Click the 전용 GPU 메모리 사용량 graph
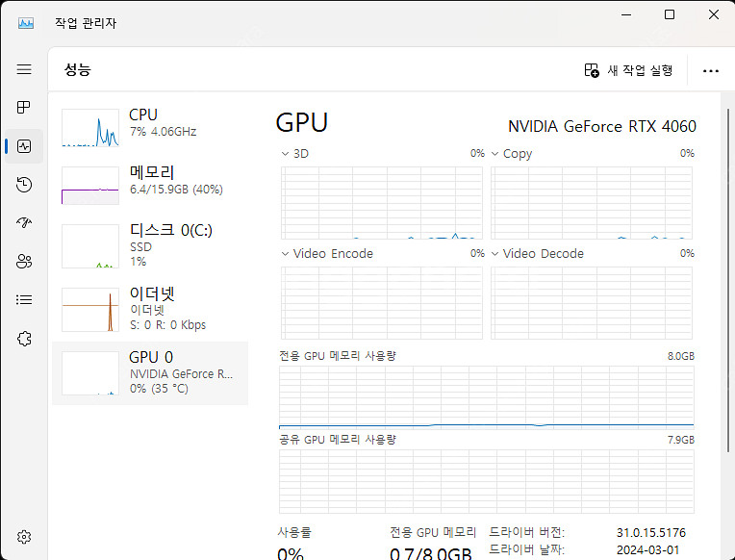The height and width of the screenshot is (560, 735). pyautogui.click(x=487, y=397)
